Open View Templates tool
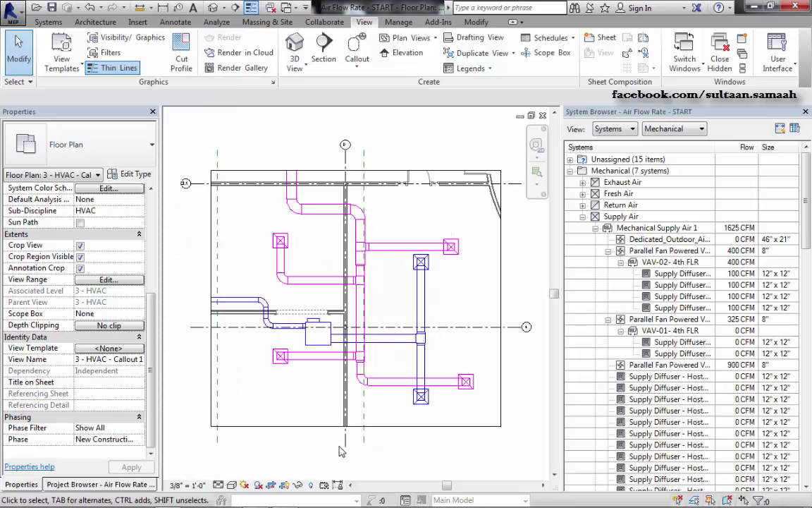 click(x=61, y=52)
